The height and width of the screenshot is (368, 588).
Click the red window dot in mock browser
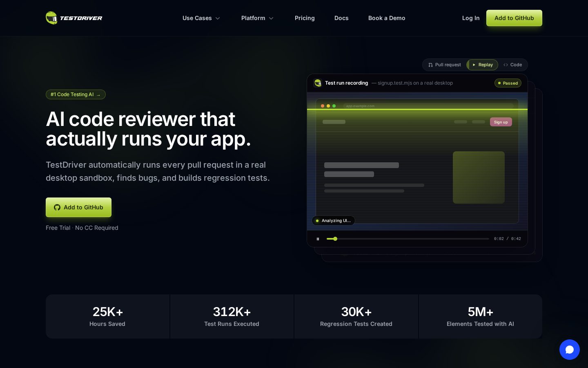click(x=323, y=106)
